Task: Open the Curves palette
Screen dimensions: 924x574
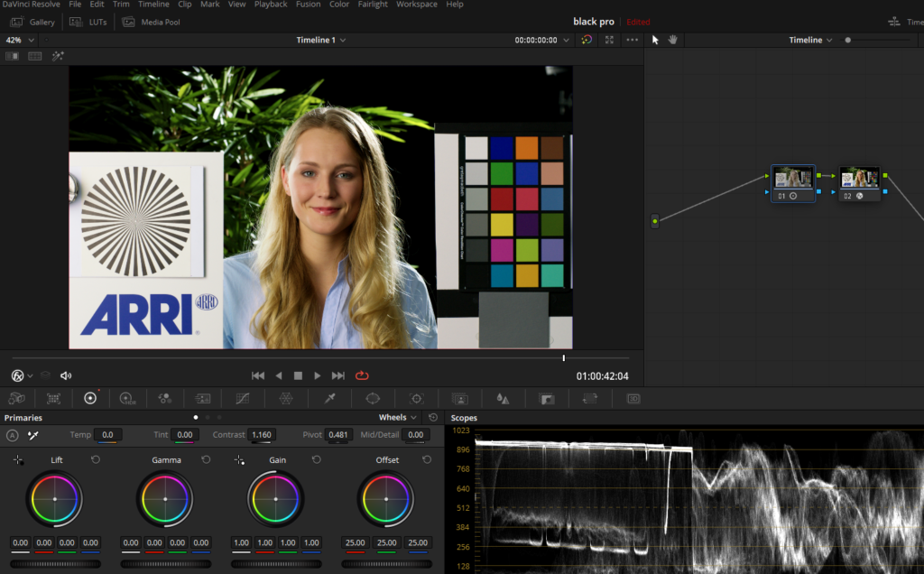Action: point(242,399)
